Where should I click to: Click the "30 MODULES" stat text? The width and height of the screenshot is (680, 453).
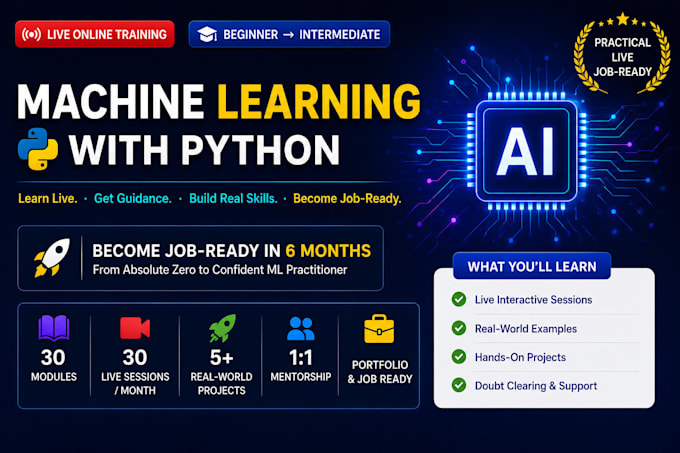pos(54,365)
